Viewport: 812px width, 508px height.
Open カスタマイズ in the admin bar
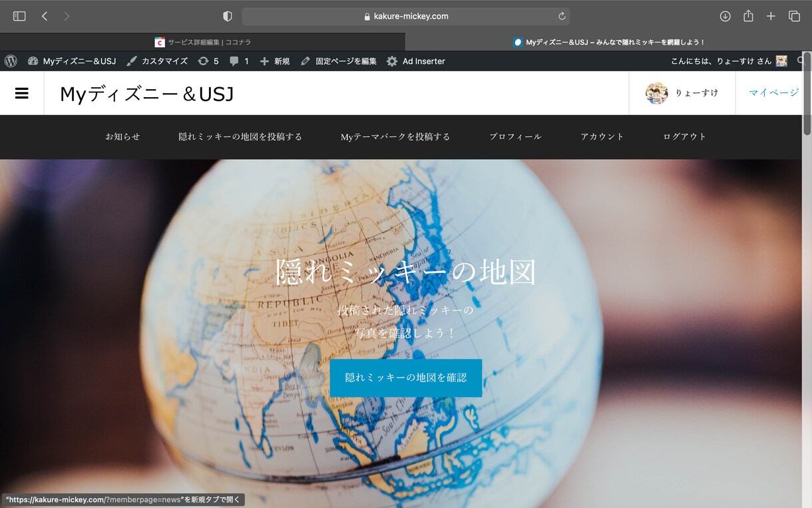157,61
